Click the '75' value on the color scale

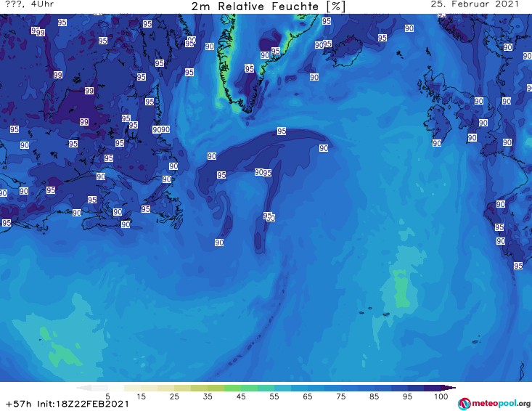341,396
